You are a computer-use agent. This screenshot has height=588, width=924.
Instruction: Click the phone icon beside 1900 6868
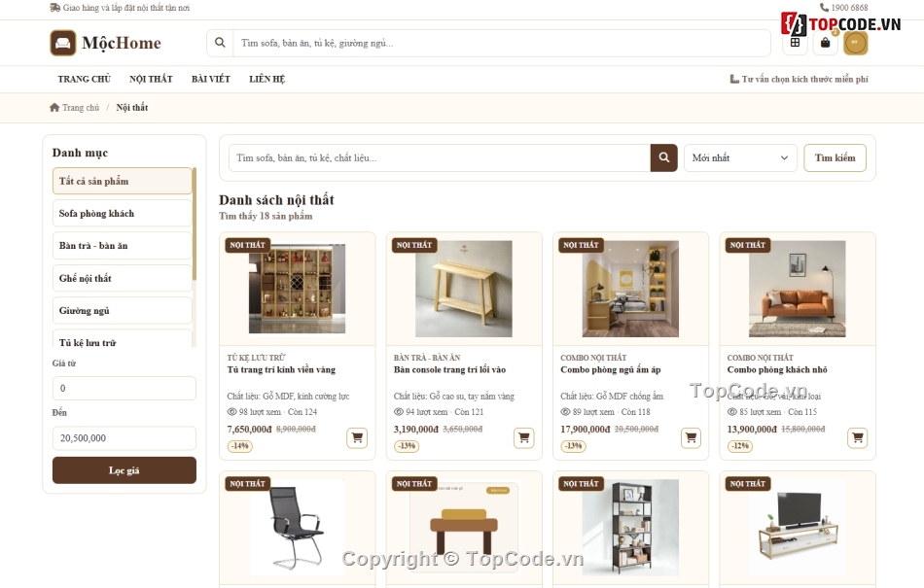(824, 8)
